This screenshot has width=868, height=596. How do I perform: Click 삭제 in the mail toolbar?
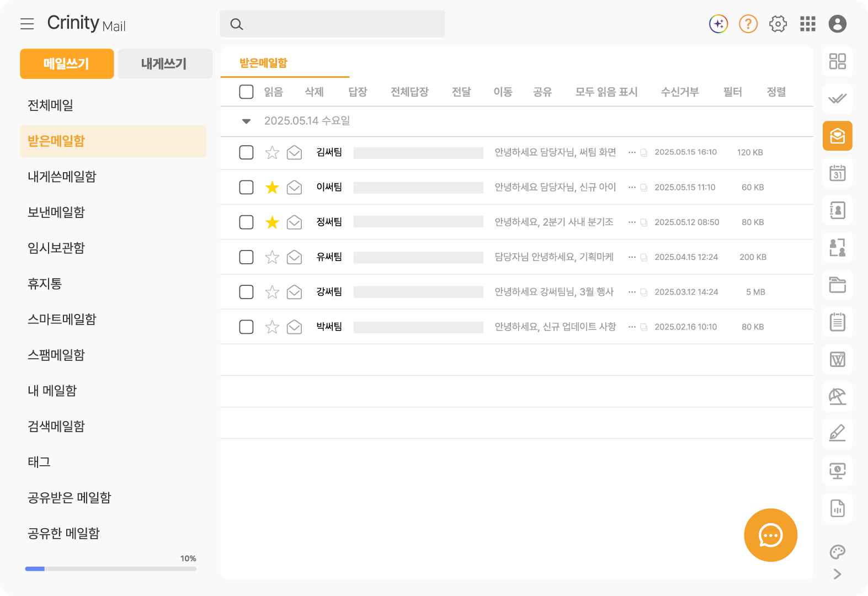[315, 92]
